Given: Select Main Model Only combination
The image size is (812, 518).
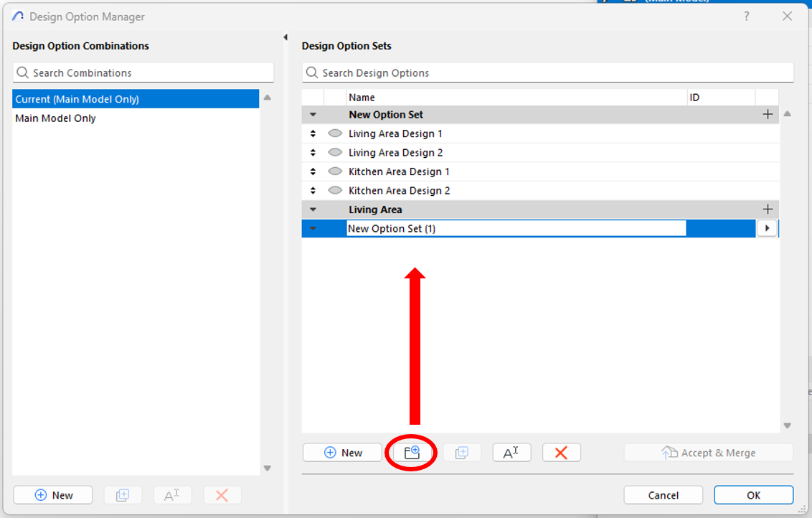Looking at the screenshot, I should coord(56,118).
